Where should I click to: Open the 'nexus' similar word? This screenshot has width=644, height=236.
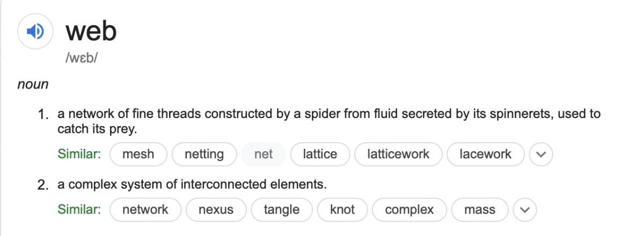(x=216, y=209)
